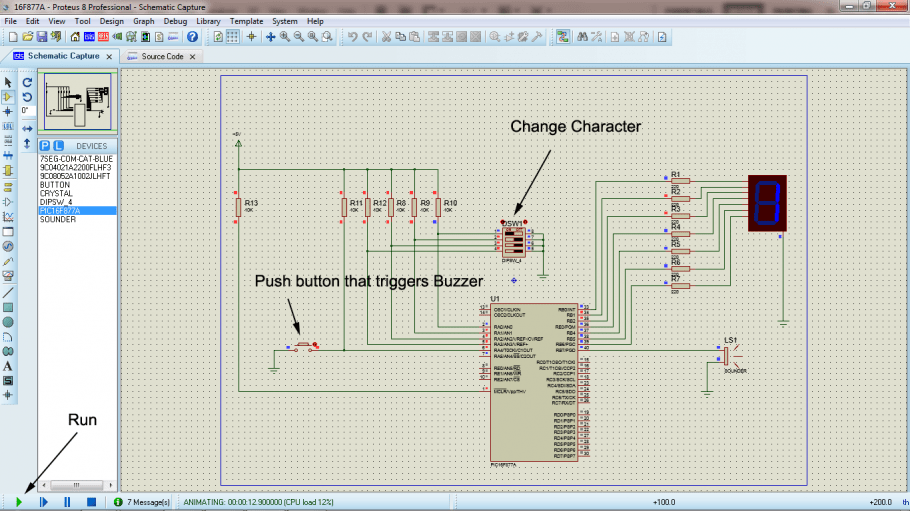Select SOUNDER in the devices list
The image size is (910, 511).
click(x=57, y=220)
